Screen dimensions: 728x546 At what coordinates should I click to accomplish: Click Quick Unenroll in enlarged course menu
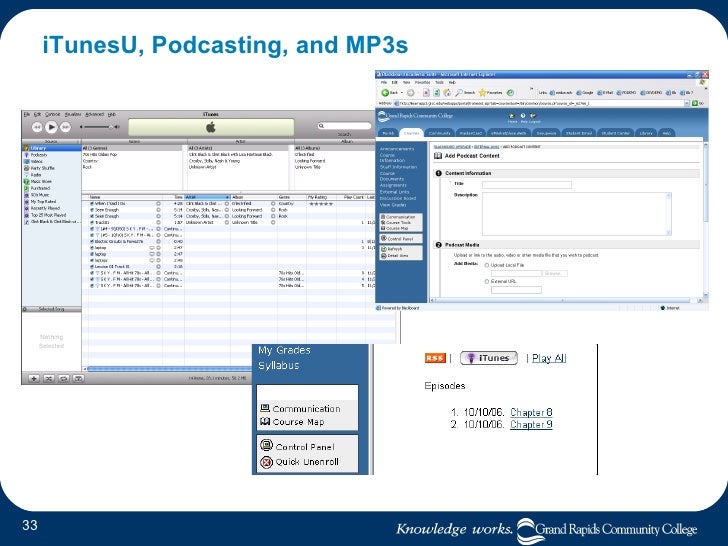299,462
